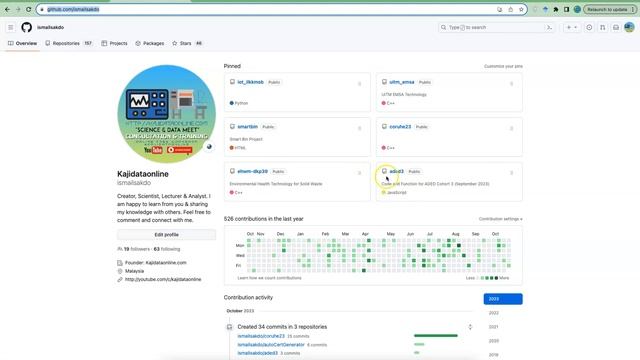Open the aded3 pinned repository

(396, 171)
